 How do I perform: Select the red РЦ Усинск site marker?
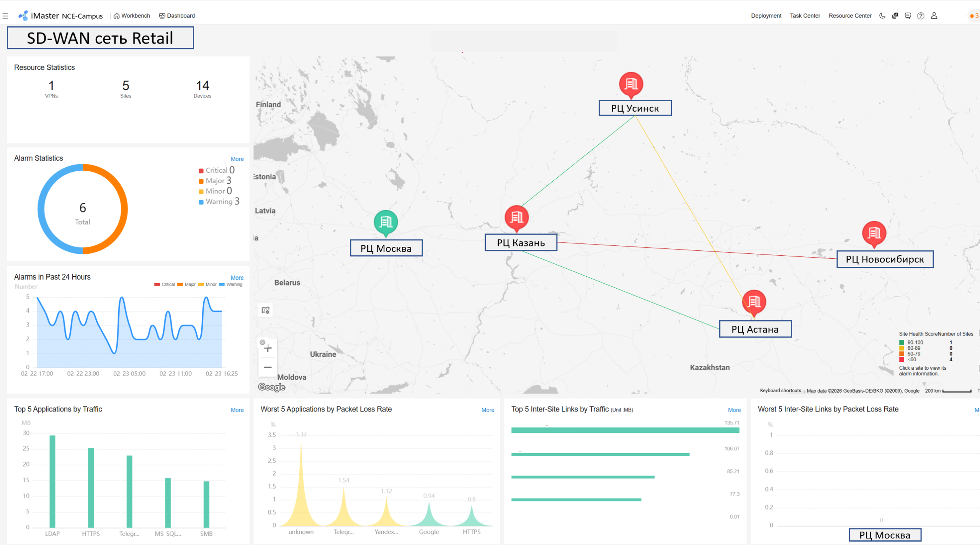(631, 83)
